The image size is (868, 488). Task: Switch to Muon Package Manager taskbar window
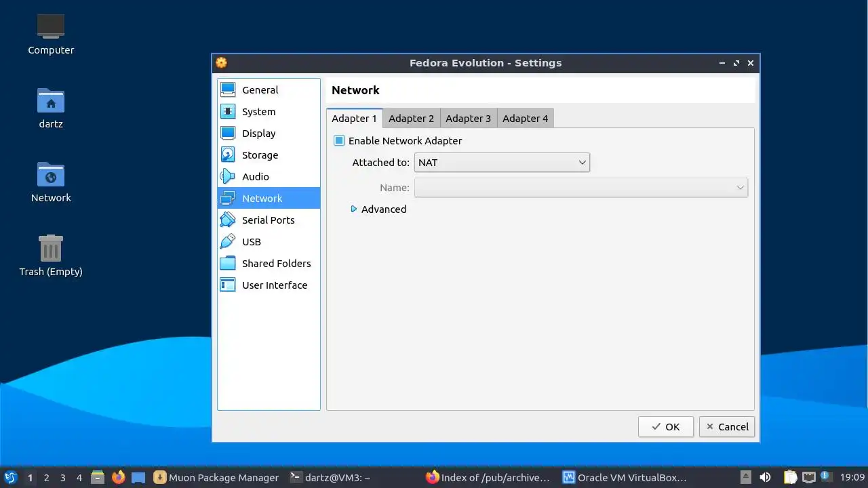coord(216,477)
